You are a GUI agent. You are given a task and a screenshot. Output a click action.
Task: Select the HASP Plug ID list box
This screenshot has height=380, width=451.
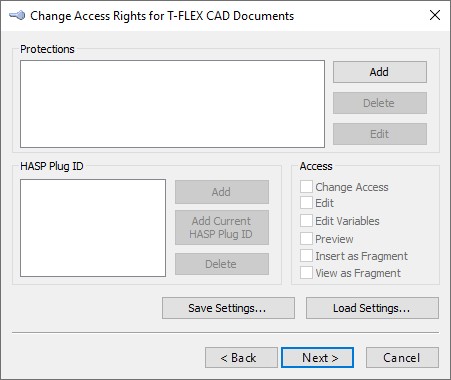click(x=93, y=228)
